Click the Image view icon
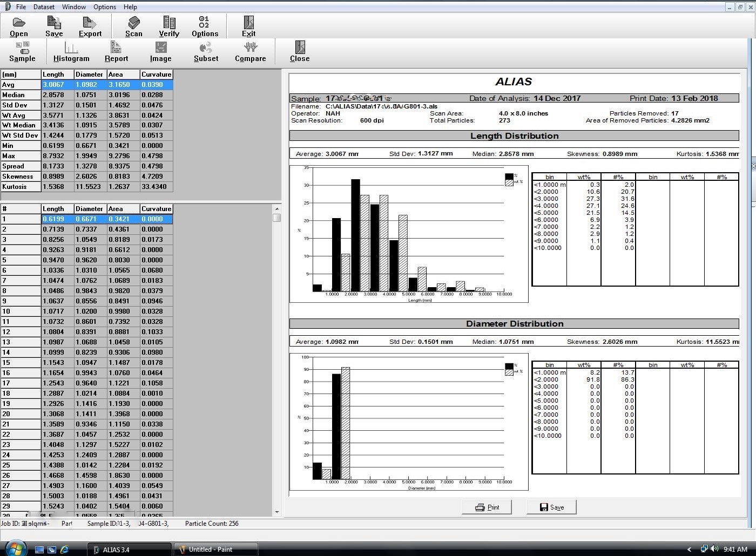 coord(160,49)
